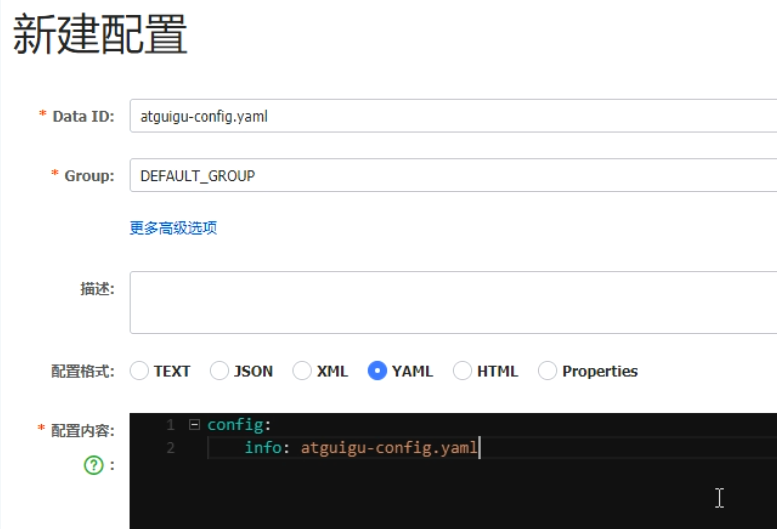
Task: Pick the Properties format radio button
Action: click(x=547, y=371)
